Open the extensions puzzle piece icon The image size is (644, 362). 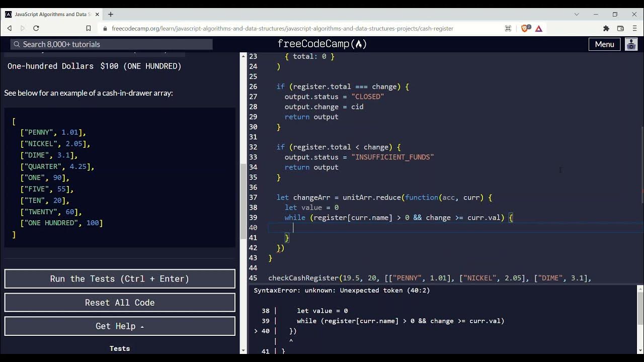pyautogui.click(x=606, y=28)
